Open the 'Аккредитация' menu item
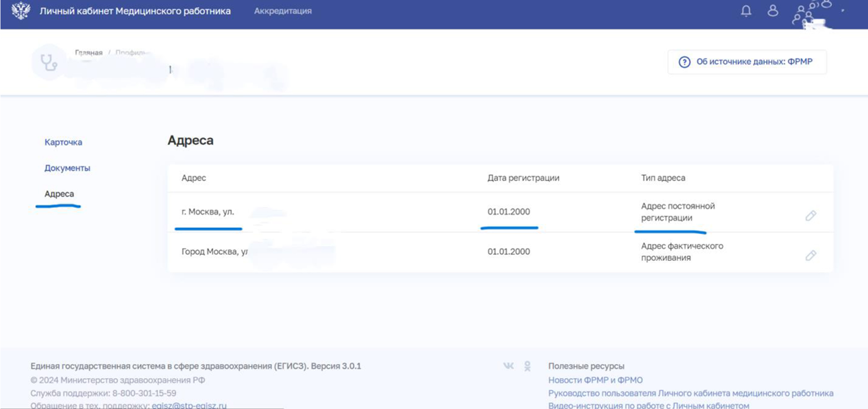The width and height of the screenshot is (868, 409). point(283,11)
